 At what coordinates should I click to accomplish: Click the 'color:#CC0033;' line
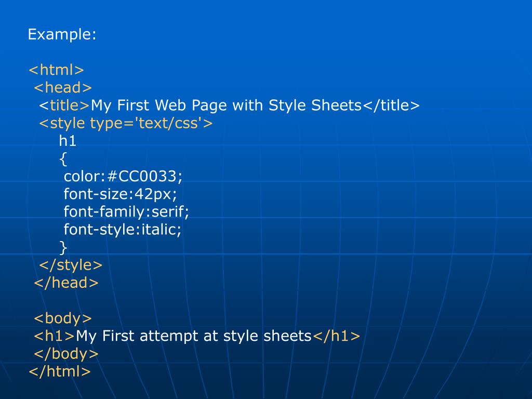(x=123, y=177)
